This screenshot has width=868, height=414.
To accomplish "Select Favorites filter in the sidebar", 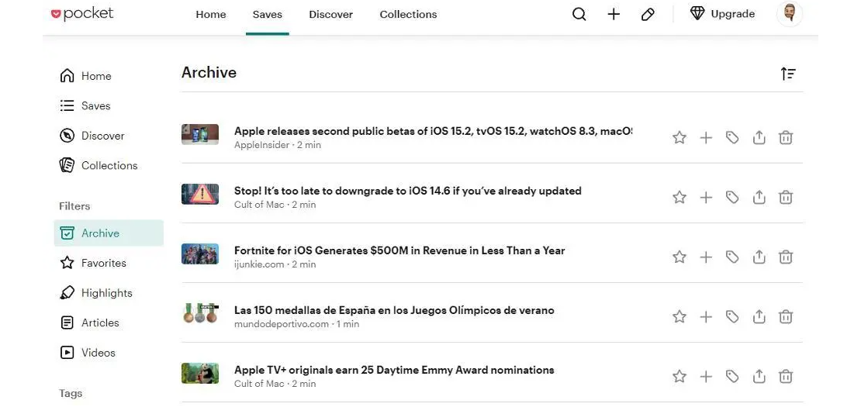I will point(103,263).
